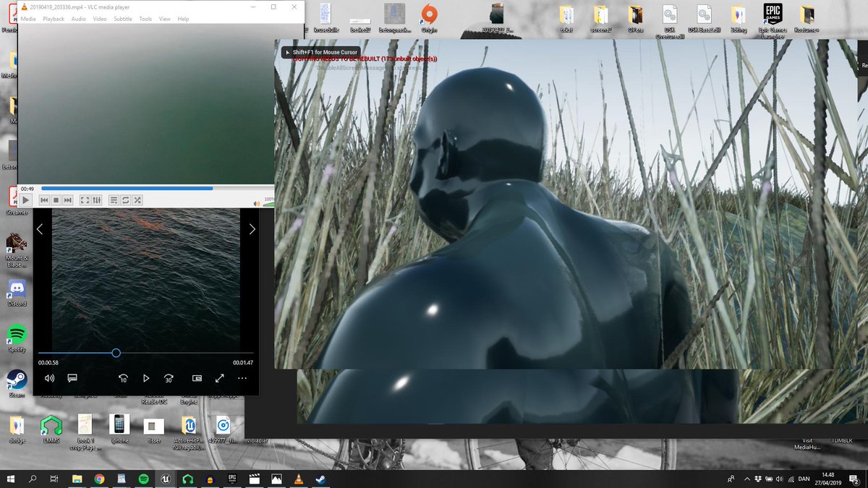This screenshot has height=488, width=868.
Task: Open the VLC Help menu
Action: pyautogui.click(x=183, y=19)
